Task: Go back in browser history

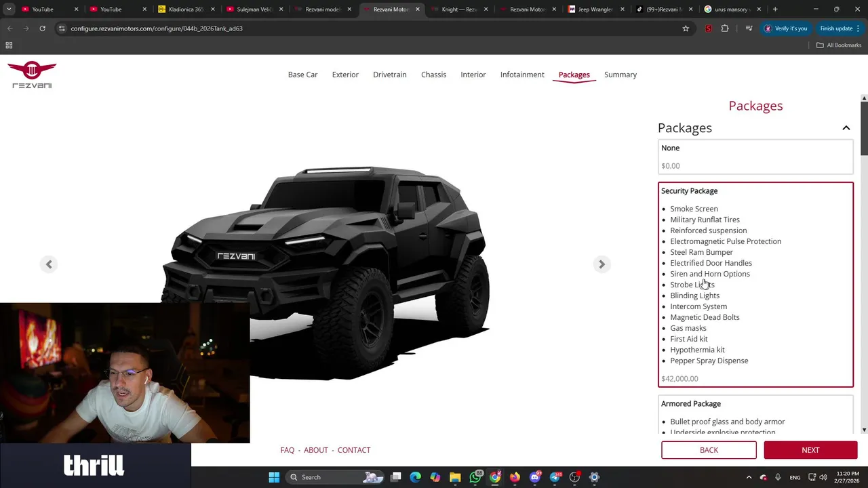Action: click(9, 28)
